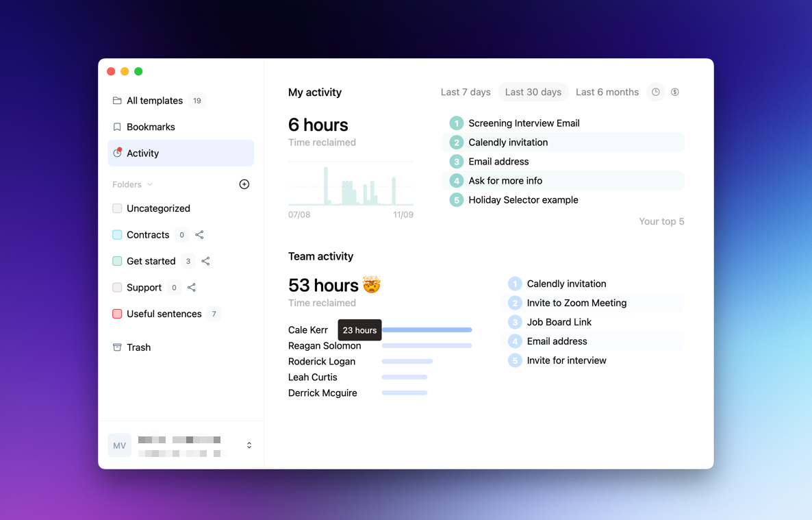Share the Get started folder

(x=205, y=261)
